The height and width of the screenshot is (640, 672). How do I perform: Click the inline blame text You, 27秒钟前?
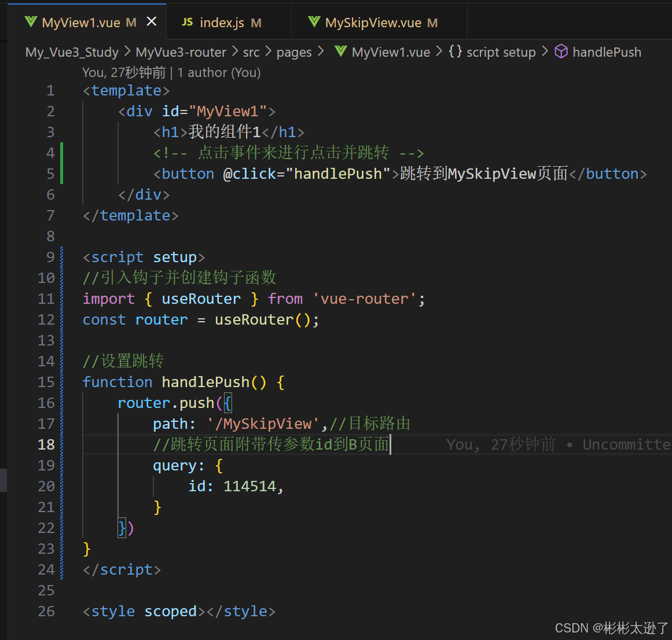coord(501,444)
